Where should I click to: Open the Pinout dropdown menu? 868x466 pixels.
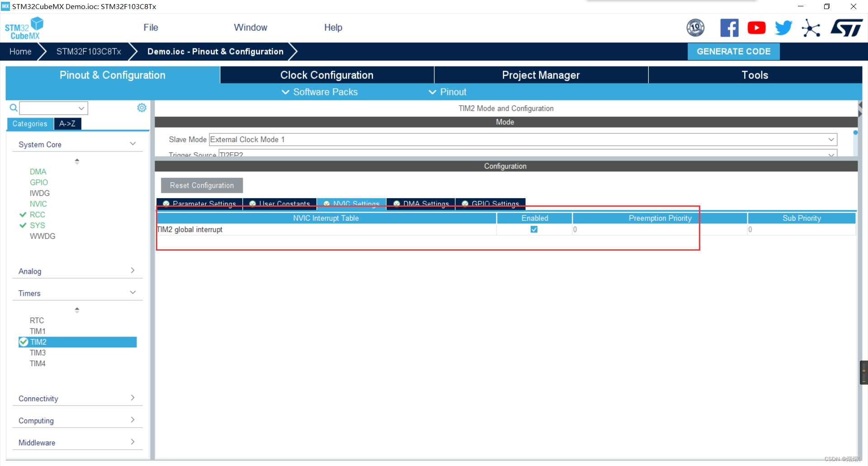[x=448, y=92]
